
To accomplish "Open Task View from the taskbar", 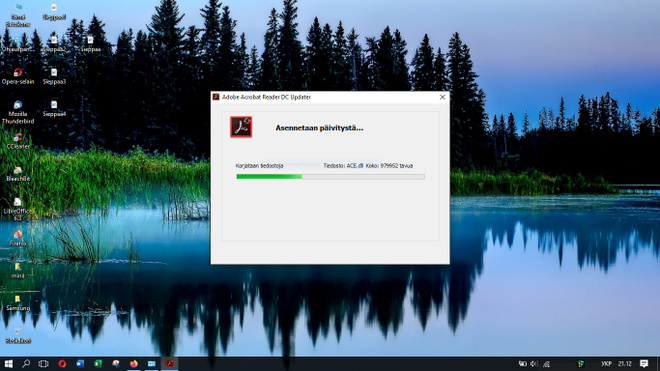I will tap(43, 363).
